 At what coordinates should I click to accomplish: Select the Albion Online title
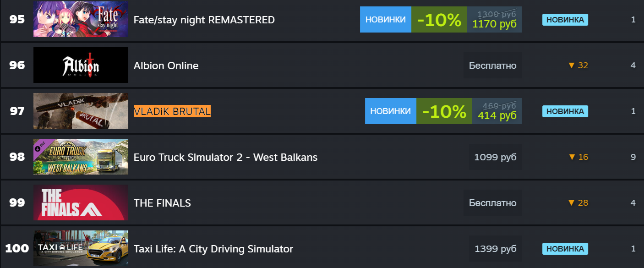coord(166,66)
